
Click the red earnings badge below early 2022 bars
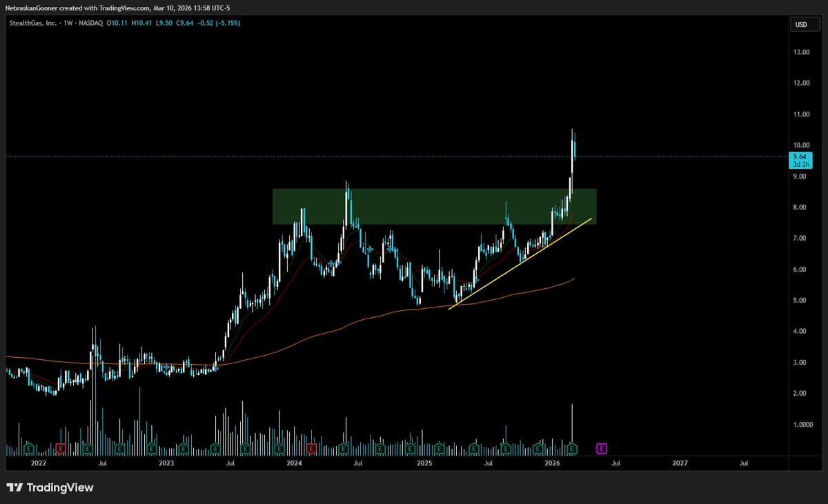pos(61,447)
